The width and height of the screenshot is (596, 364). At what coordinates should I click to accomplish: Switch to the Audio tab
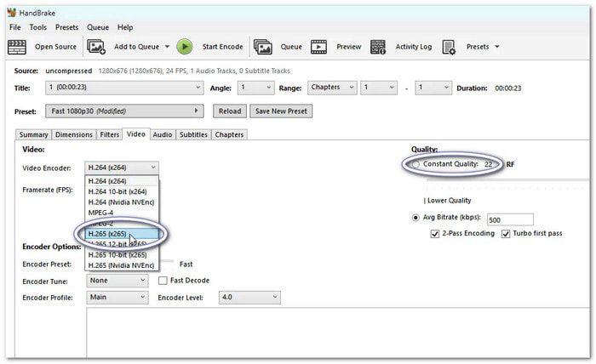(163, 134)
